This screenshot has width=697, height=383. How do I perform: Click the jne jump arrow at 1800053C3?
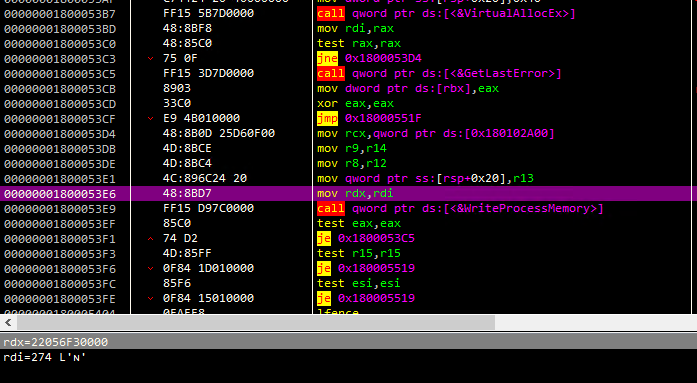click(x=150, y=58)
